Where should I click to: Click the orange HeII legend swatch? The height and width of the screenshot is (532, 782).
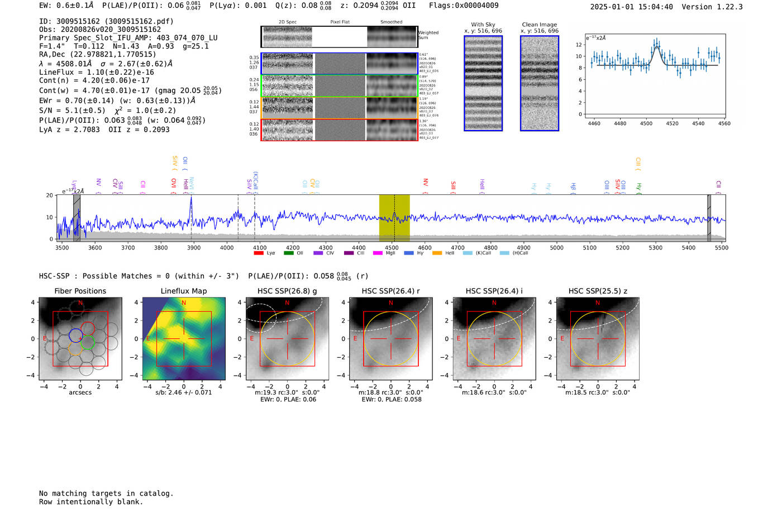tap(437, 253)
